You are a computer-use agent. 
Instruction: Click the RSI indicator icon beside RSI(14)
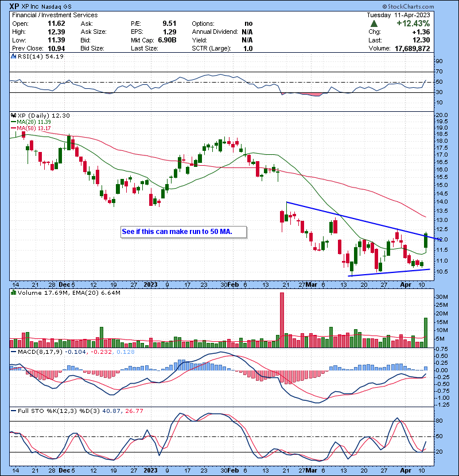click(13, 56)
